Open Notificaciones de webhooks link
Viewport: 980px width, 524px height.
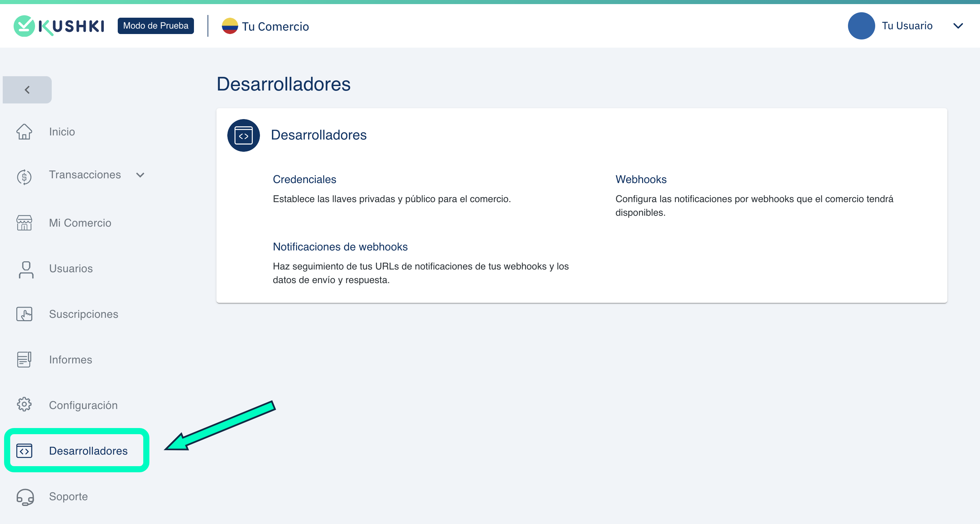click(x=340, y=247)
